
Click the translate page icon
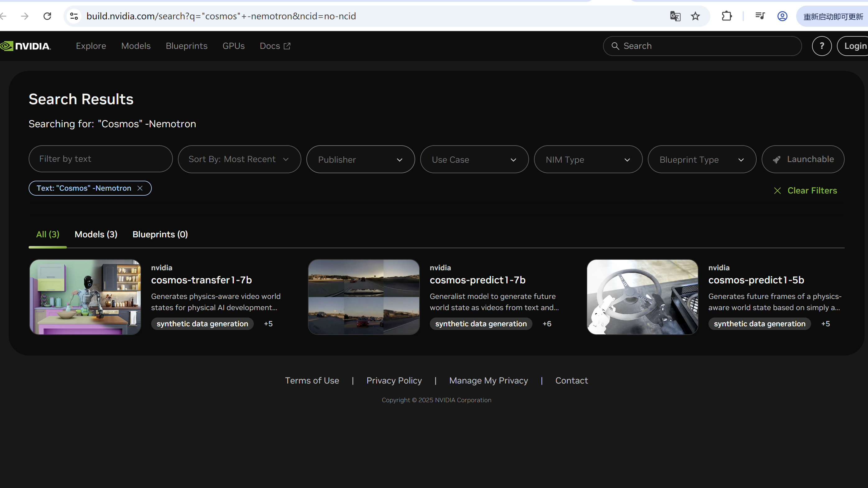675,16
